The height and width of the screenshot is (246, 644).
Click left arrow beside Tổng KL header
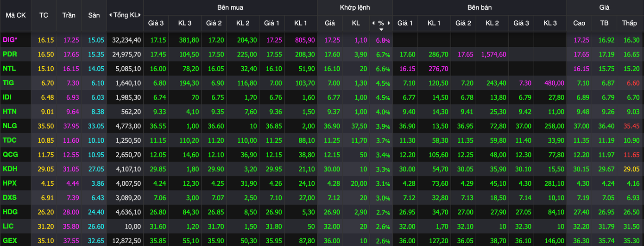(110, 15)
